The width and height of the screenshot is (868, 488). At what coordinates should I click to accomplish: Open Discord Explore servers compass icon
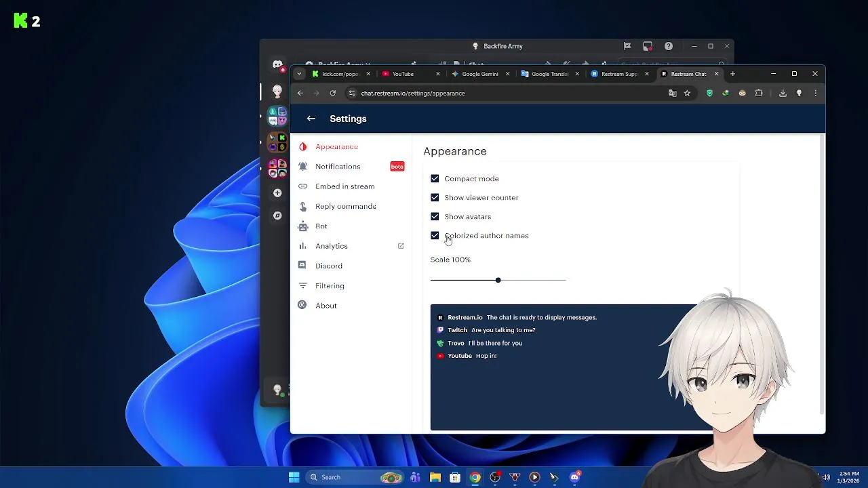click(x=277, y=216)
